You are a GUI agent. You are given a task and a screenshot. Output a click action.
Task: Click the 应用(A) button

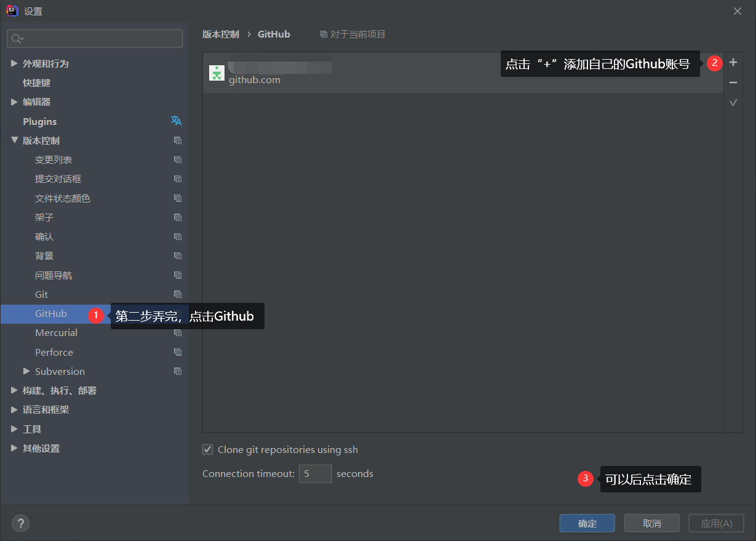click(717, 523)
